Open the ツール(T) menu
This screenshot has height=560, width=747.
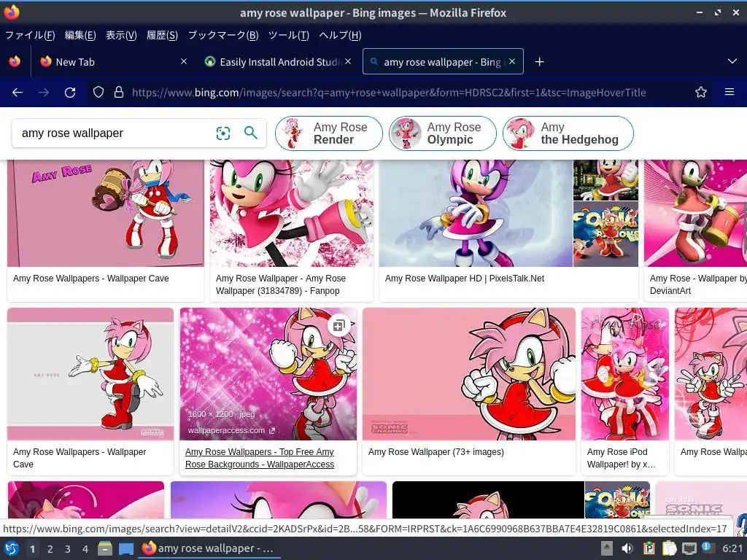[289, 35]
